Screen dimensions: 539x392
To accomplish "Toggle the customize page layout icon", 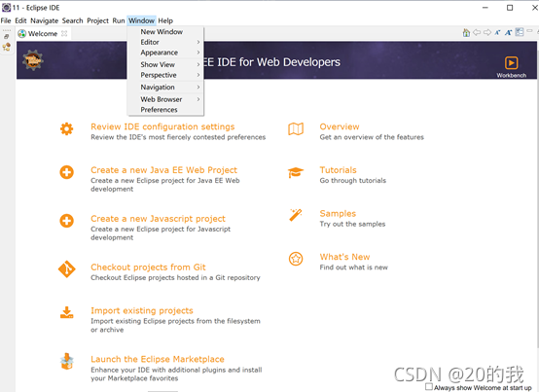I will click(x=520, y=32).
